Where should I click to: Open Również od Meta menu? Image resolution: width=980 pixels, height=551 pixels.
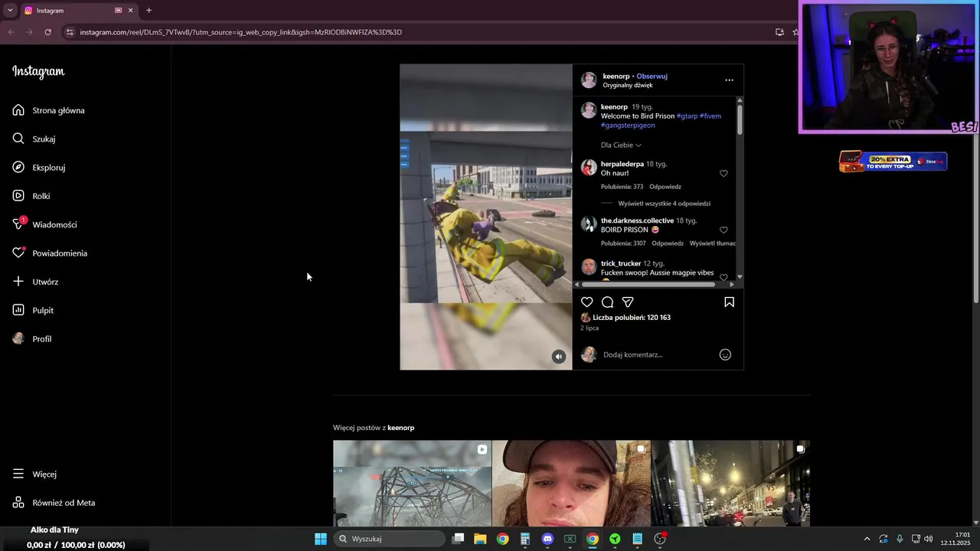(x=54, y=503)
